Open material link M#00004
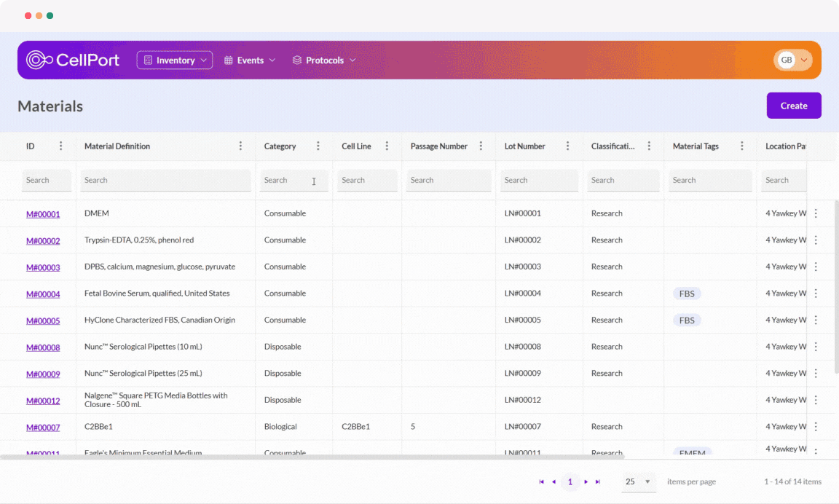 [43, 294]
